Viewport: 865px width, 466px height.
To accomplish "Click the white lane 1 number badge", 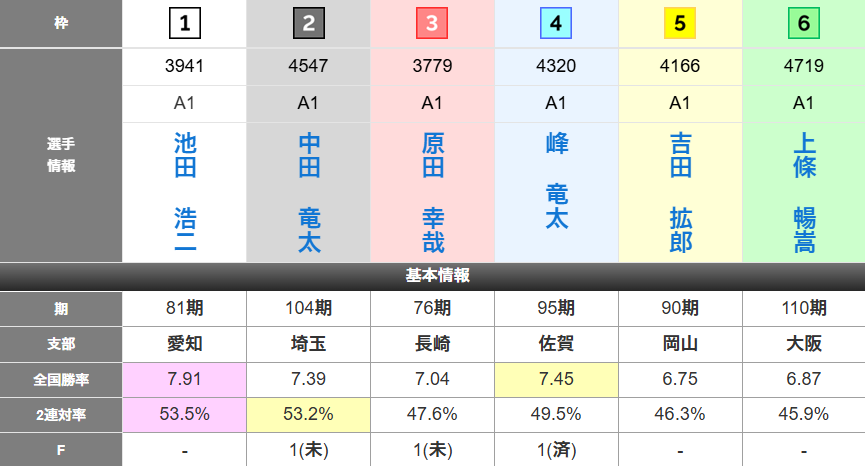I will [185, 23].
